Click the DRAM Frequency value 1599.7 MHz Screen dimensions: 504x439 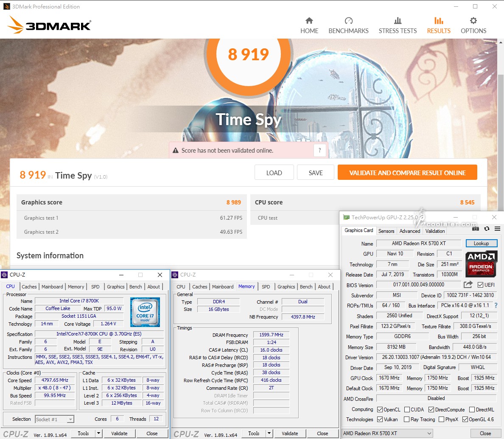coord(271,335)
